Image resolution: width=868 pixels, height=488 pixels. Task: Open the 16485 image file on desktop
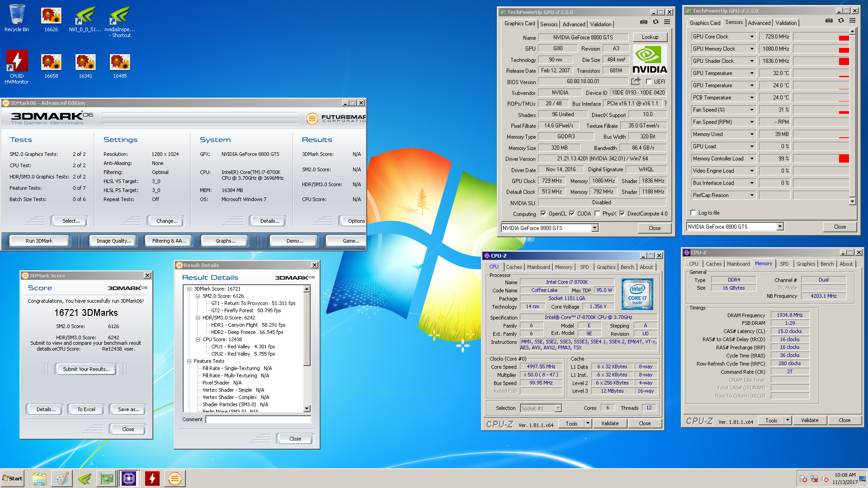(x=120, y=66)
